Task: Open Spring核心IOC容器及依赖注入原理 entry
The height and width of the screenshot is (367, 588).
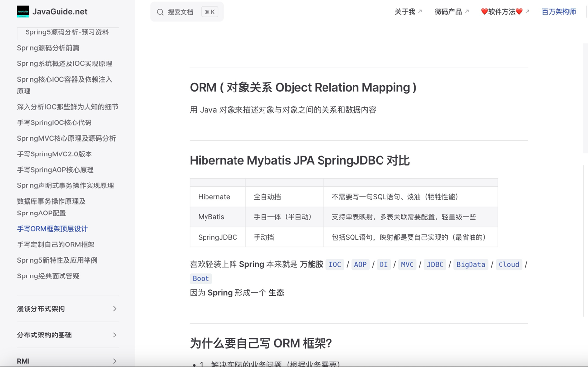Action: 64,85
